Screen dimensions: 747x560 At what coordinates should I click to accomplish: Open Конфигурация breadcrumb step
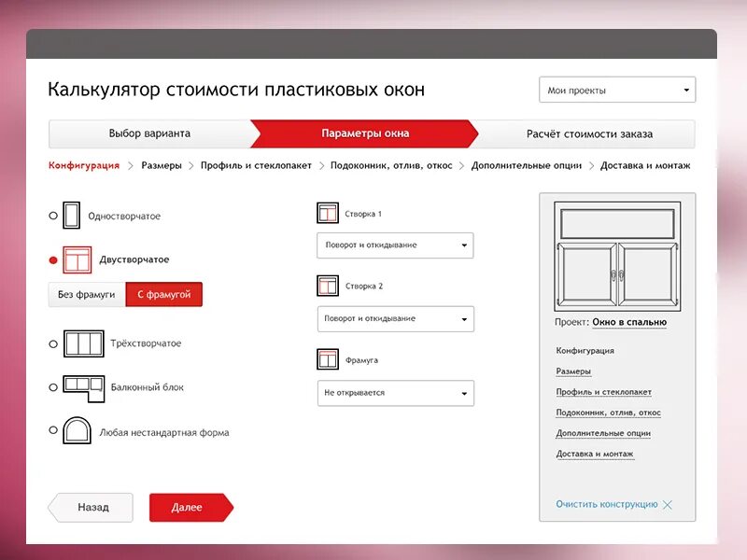(84, 165)
